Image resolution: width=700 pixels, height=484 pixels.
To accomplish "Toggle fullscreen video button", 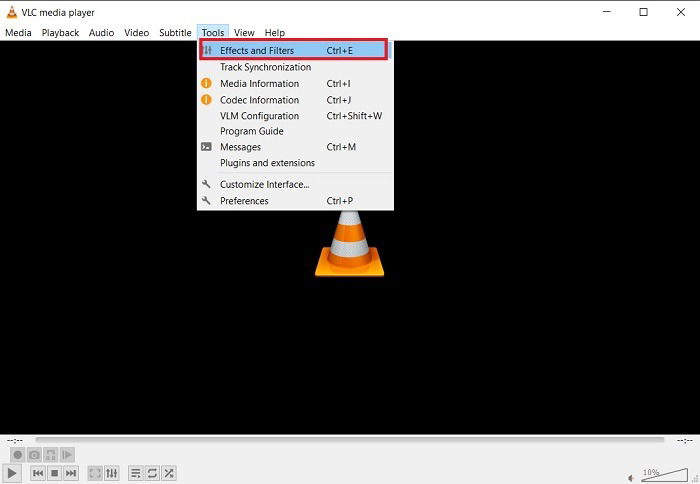I will [95, 473].
